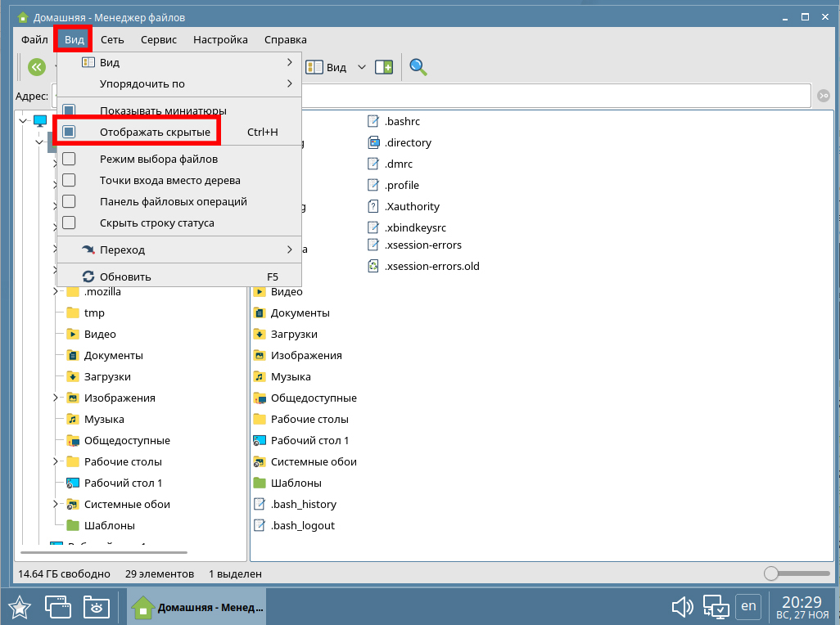Open the Сервис menu
Image resolution: width=840 pixels, height=625 pixels.
[158, 39]
